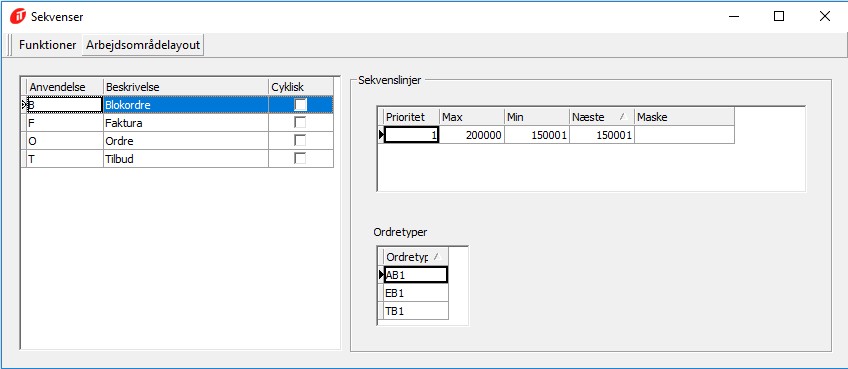Select order type EB1

[x=415, y=293]
